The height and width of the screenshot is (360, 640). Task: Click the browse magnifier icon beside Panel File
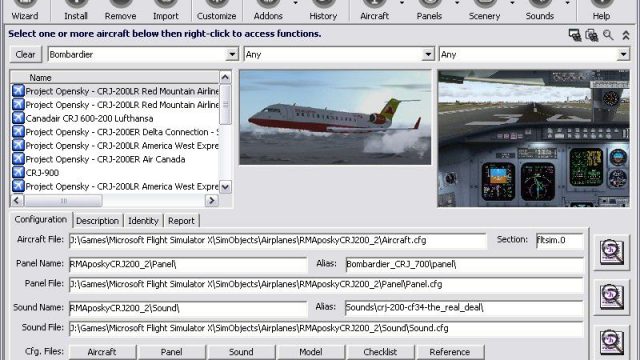[611, 297]
